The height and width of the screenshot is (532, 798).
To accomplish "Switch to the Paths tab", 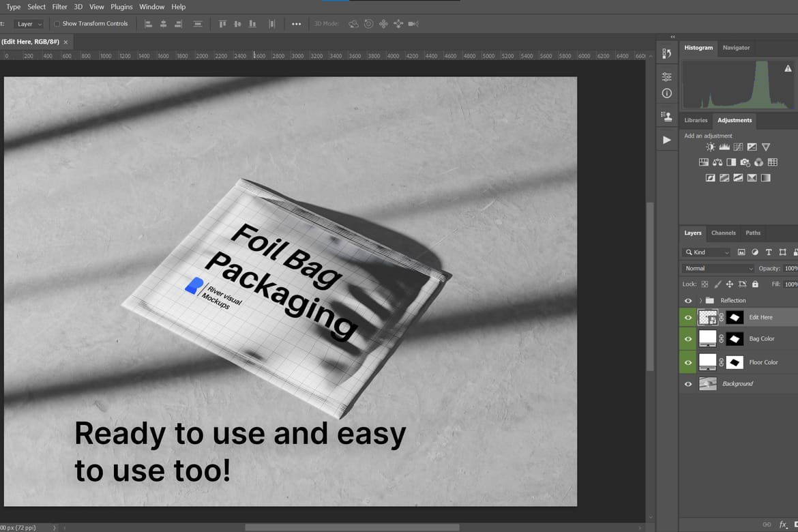I will point(753,233).
